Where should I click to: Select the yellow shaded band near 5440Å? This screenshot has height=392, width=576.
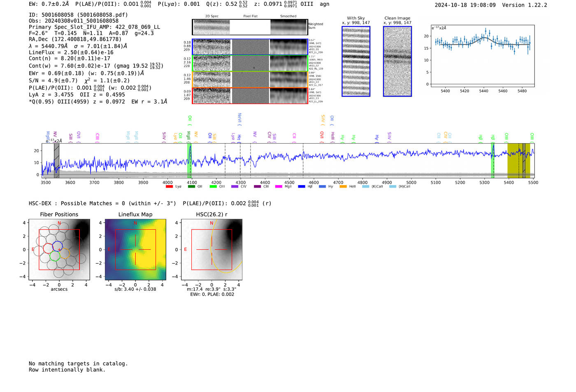[x=519, y=160]
